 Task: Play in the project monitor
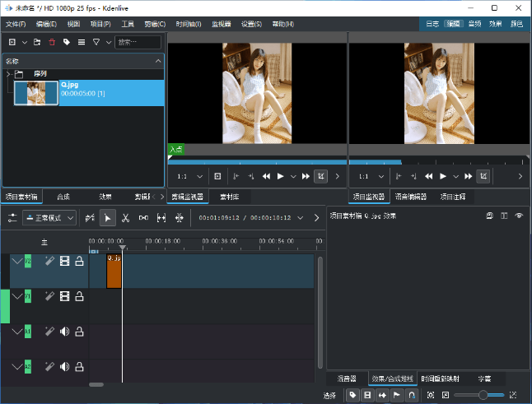point(443,176)
